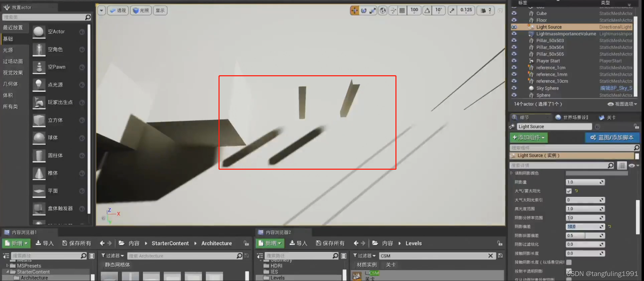Select the rotate gizmo tool

pos(364,10)
